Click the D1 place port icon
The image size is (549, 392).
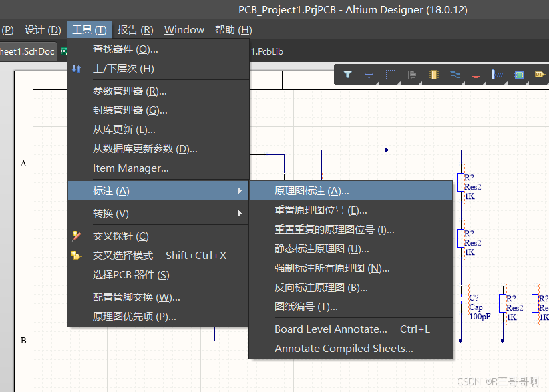[540, 75]
